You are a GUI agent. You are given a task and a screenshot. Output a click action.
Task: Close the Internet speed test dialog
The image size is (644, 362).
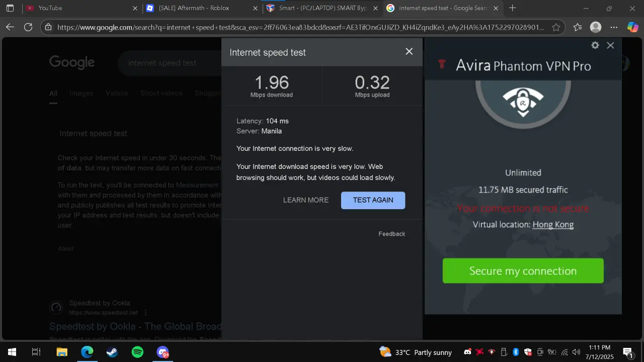(409, 51)
